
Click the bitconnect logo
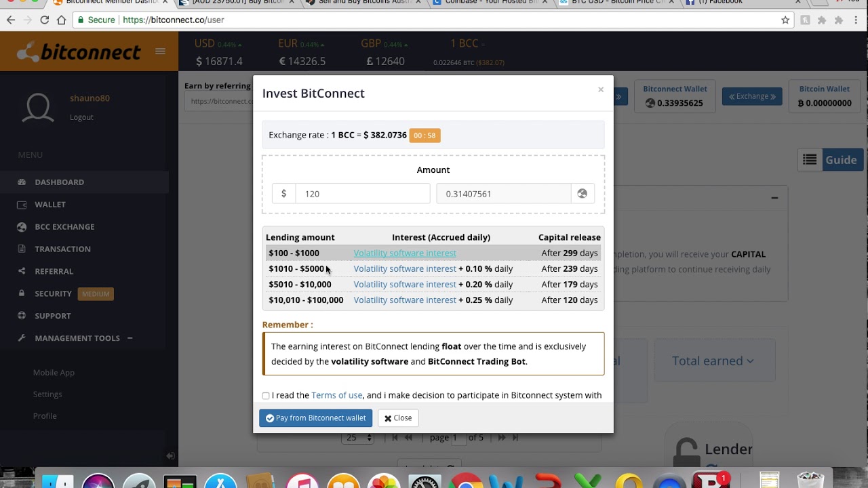(78, 52)
